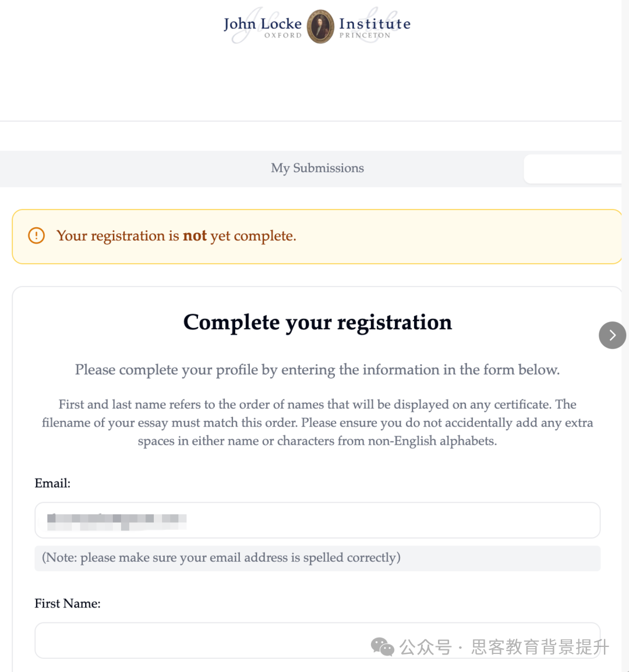This screenshot has width=629, height=672.
Task: Click the "Email:" field label
Action: pyautogui.click(x=52, y=483)
